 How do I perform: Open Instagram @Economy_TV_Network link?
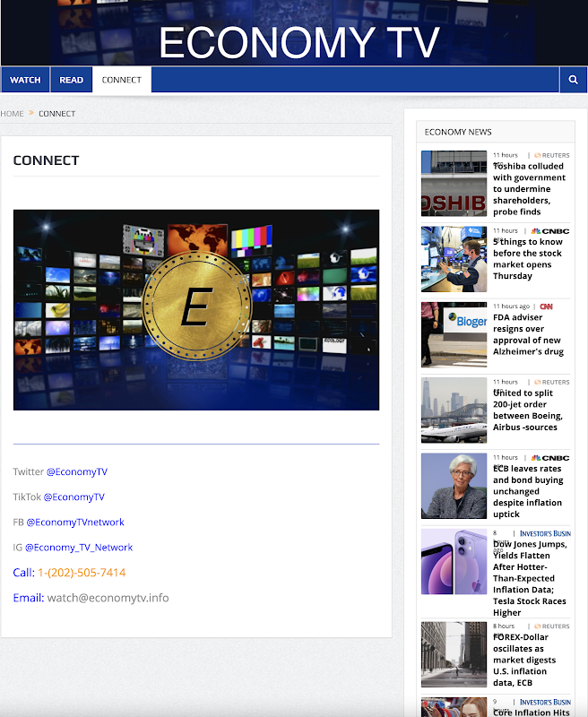coord(79,547)
